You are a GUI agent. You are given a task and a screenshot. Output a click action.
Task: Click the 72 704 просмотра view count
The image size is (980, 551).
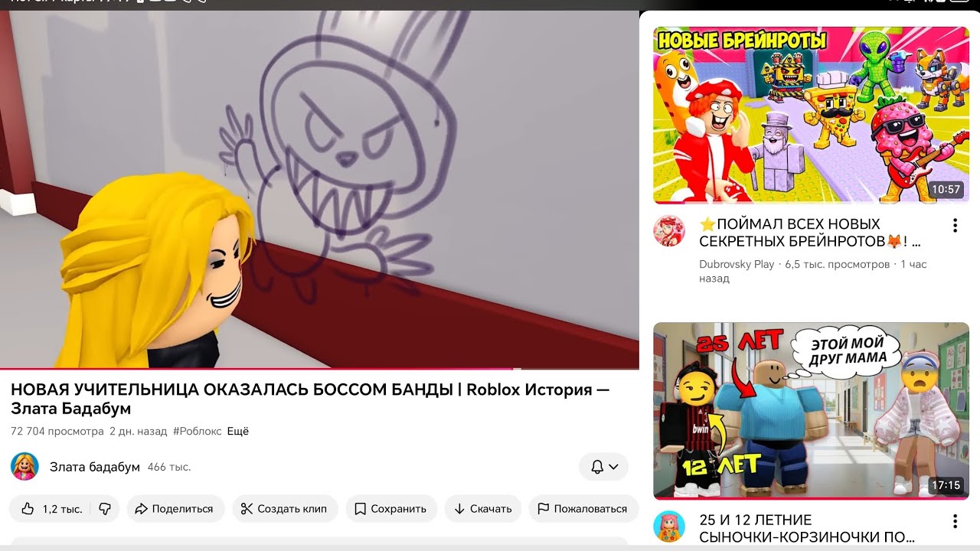point(57,432)
